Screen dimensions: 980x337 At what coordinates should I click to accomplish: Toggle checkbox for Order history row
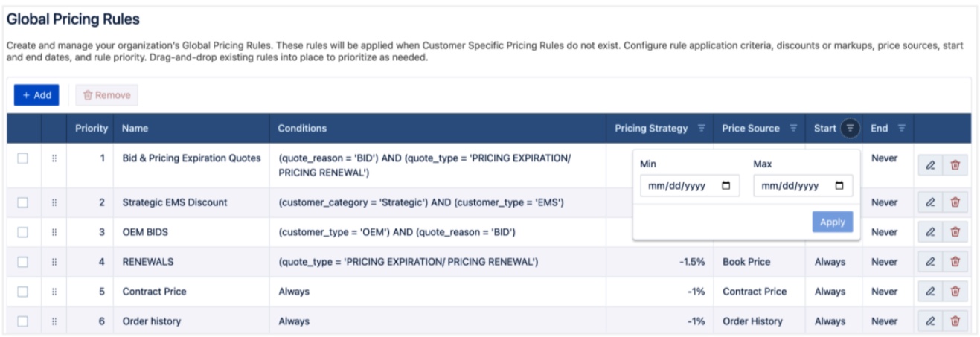click(23, 321)
